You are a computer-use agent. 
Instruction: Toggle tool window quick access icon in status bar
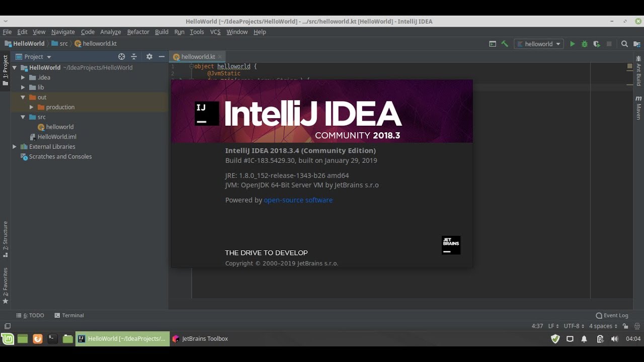pyautogui.click(x=7, y=326)
